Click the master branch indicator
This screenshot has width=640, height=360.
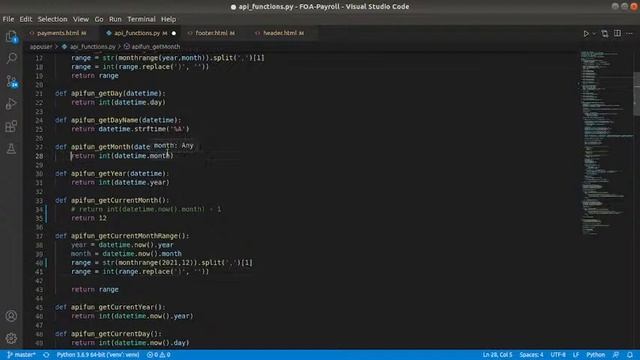[22, 355]
